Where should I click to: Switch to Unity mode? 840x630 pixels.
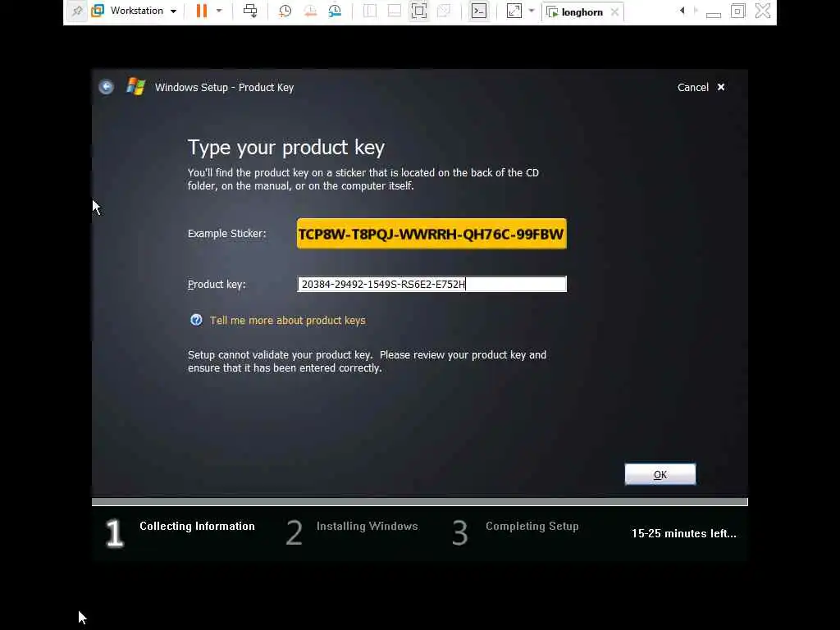tap(444, 11)
